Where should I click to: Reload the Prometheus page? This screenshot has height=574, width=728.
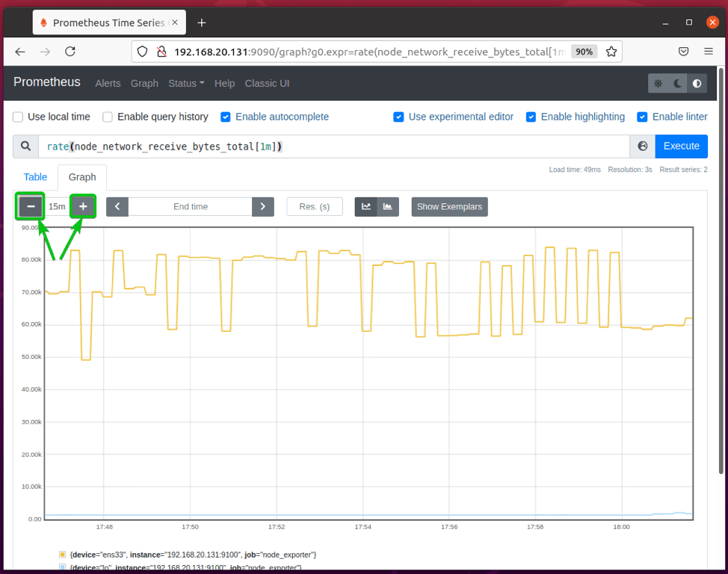[x=70, y=52]
